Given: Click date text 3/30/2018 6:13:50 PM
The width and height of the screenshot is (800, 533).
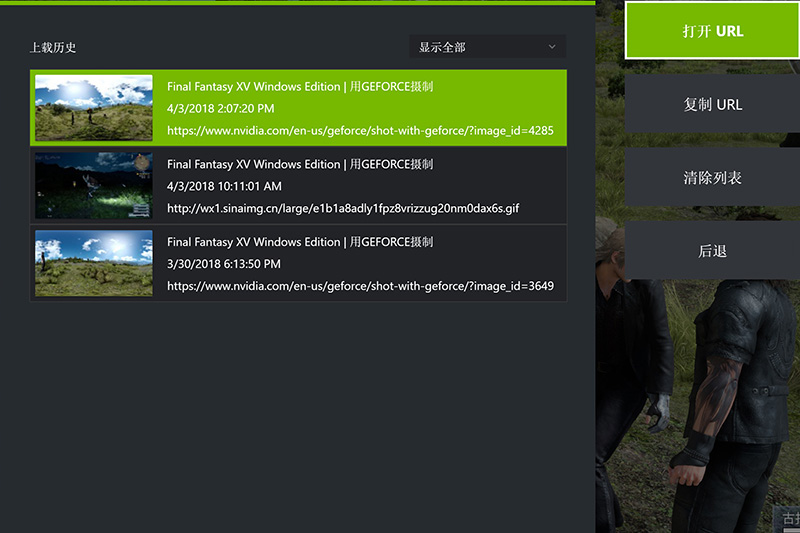Looking at the screenshot, I should coord(223,264).
